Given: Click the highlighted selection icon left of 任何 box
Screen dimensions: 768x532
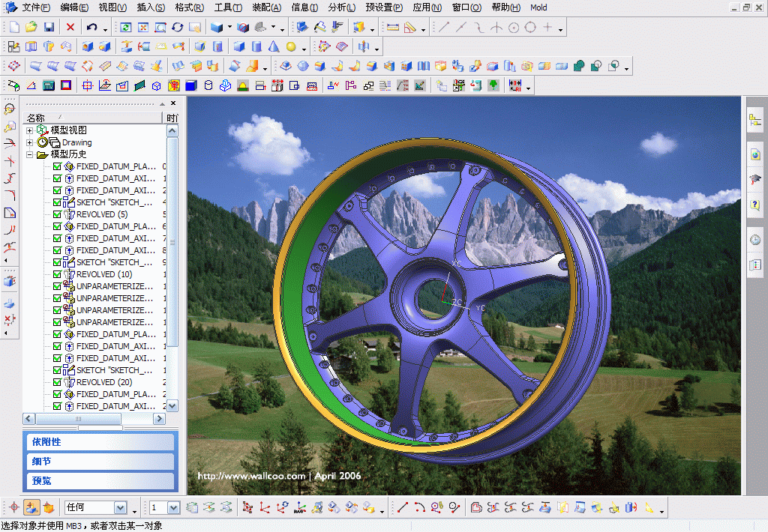Looking at the screenshot, I should (x=31, y=507).
